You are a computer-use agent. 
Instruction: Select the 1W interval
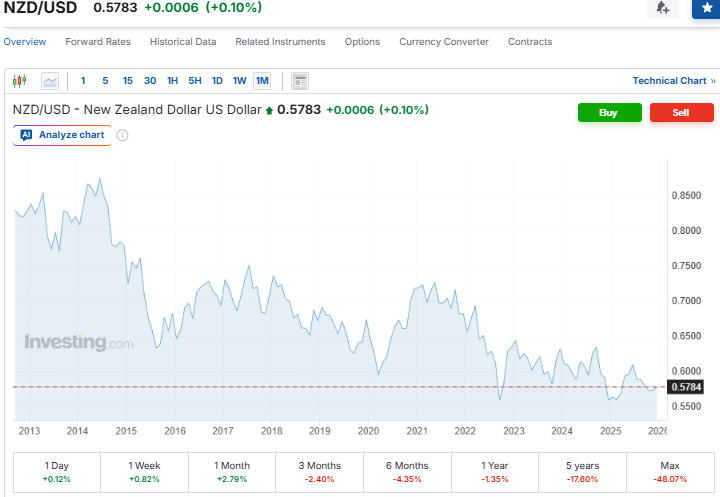(240, 81)
